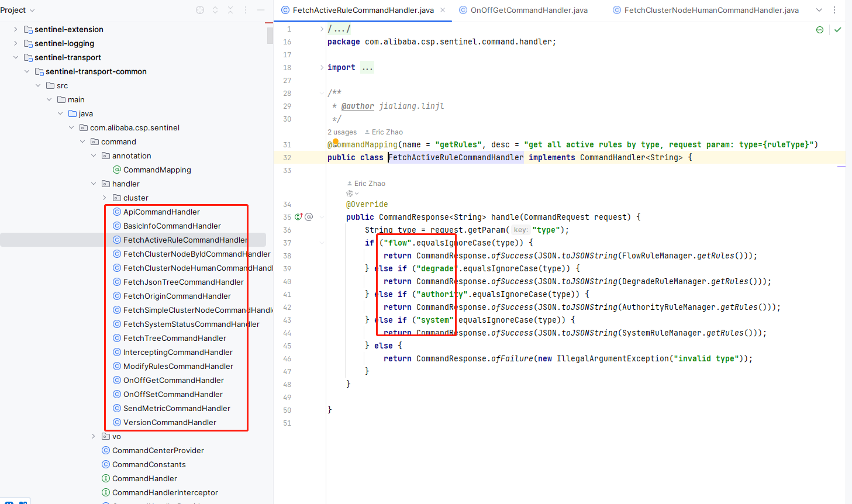The image size is (852, 504).
Task: Open editor tabs more-options menu
Action: (834, 10)
